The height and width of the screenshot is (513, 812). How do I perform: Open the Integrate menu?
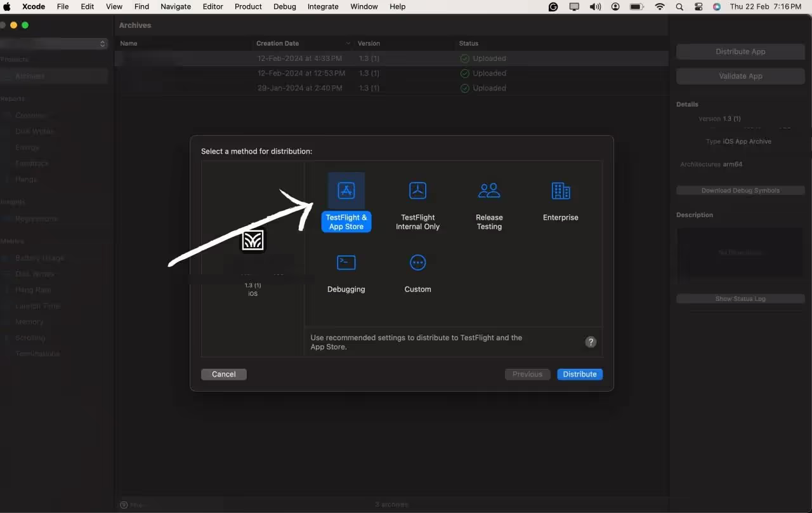click(323, 6)
